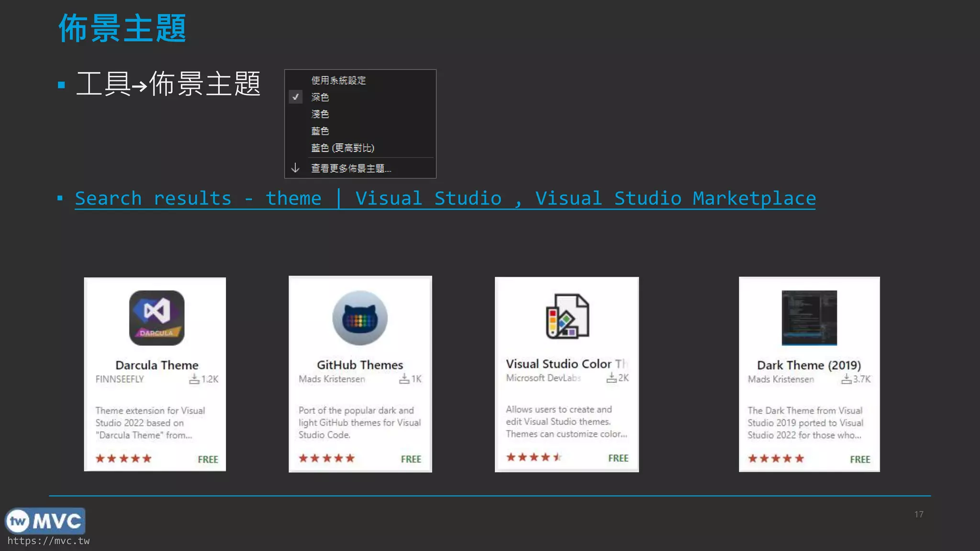This screenshot has width=980, height=551.
Task: Click the down arrow icon in the theme menu
Action: (x=295, y=168)
